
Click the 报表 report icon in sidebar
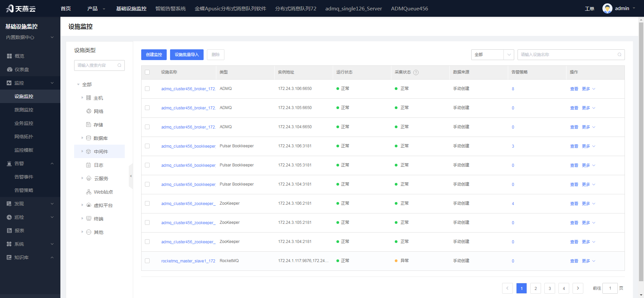9,231
